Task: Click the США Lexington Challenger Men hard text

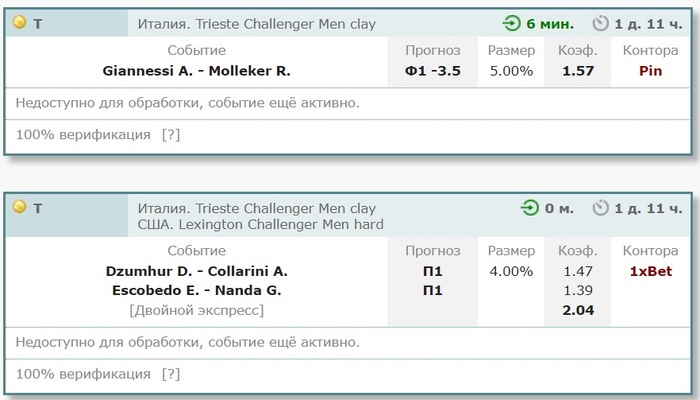Action: [x=261, y=225]
